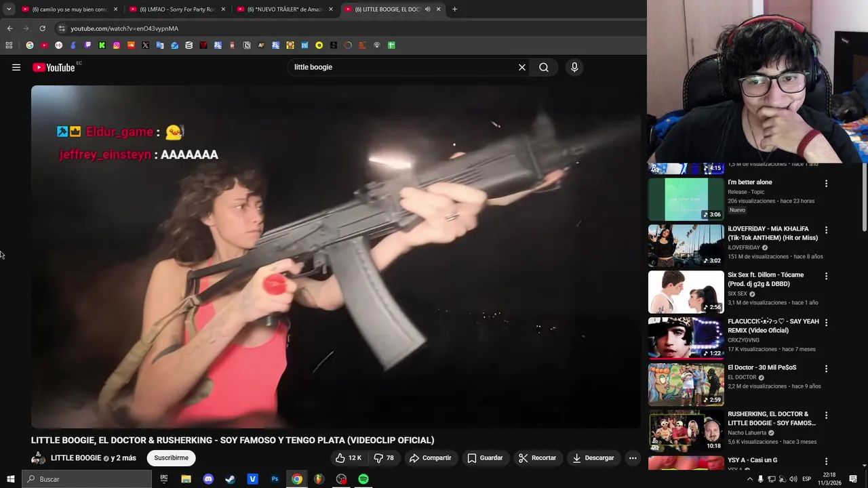Close the "camilo yo se muy bien" tab
This screenshot has width=868, height=488.
coord(115,9)
